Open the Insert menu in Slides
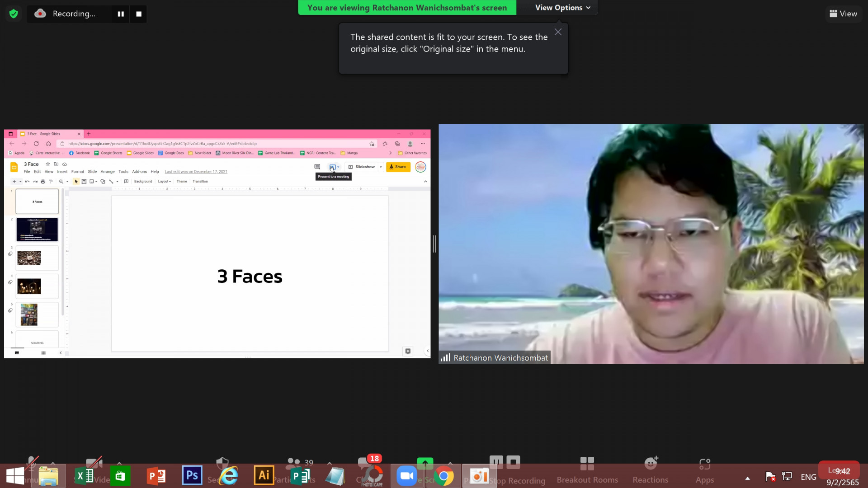This screenshot has width=868, height=488. [x=62, y=172]
